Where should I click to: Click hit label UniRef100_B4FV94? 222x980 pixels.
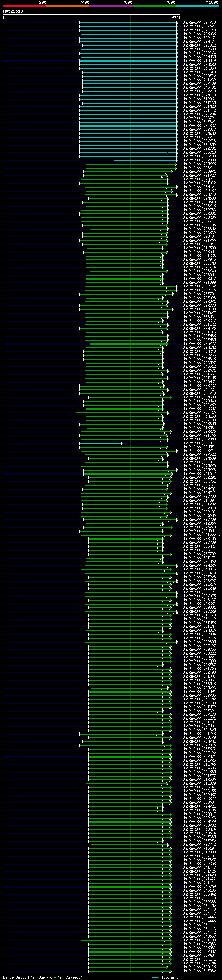(x=199, y=114)
